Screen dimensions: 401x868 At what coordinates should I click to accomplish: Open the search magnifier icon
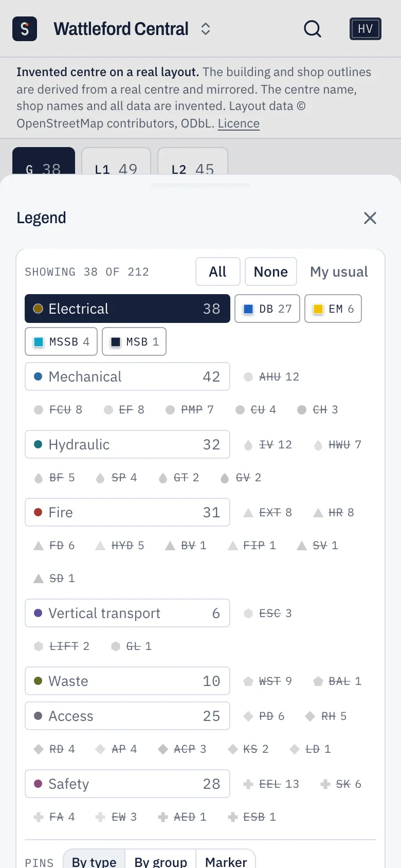(x=313, y=29)
